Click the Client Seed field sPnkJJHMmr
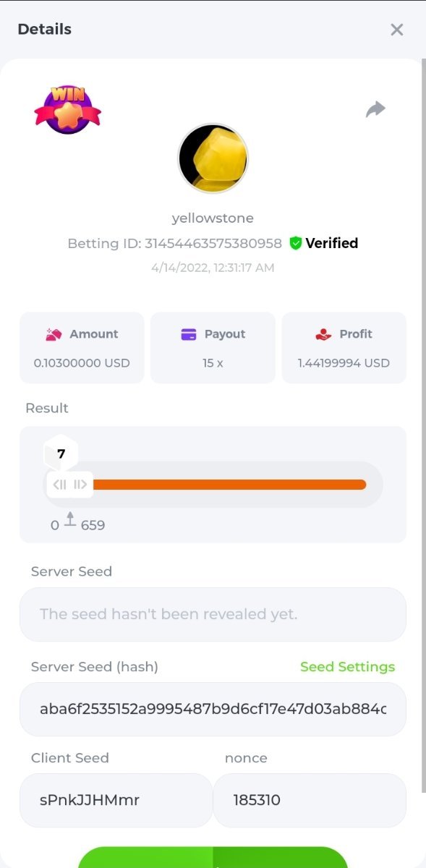 point(116,800)
